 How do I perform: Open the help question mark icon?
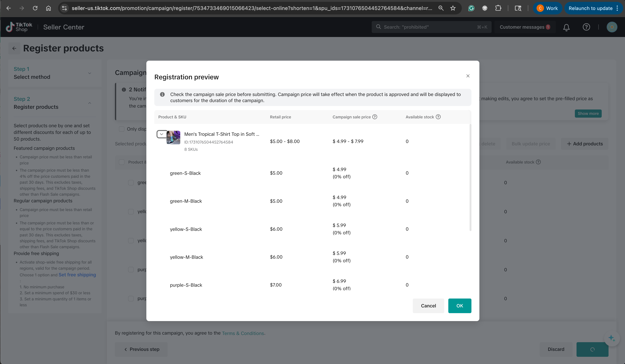click(586, 27)
